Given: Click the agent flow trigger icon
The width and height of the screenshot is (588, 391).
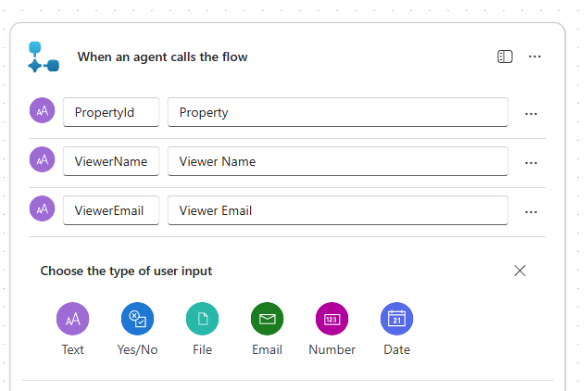Looking at the screenshot, I should [44, 57].
